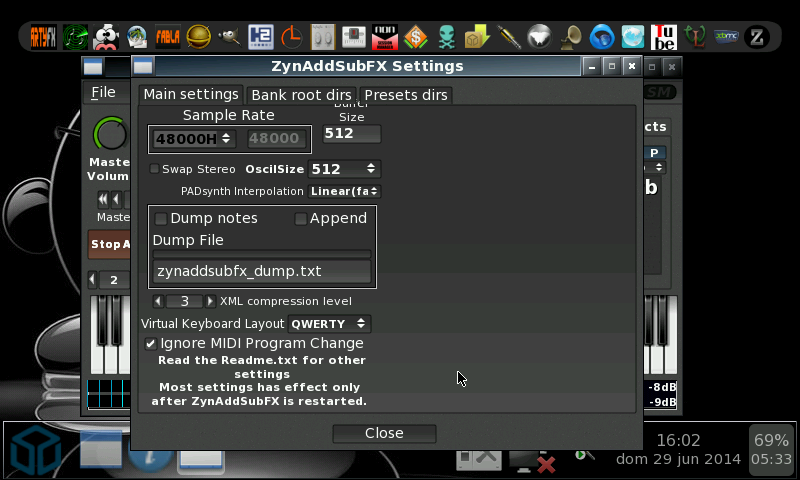Open the white-bordered window taskbar thumbnail
800x480 pixels.
(201, 459)
